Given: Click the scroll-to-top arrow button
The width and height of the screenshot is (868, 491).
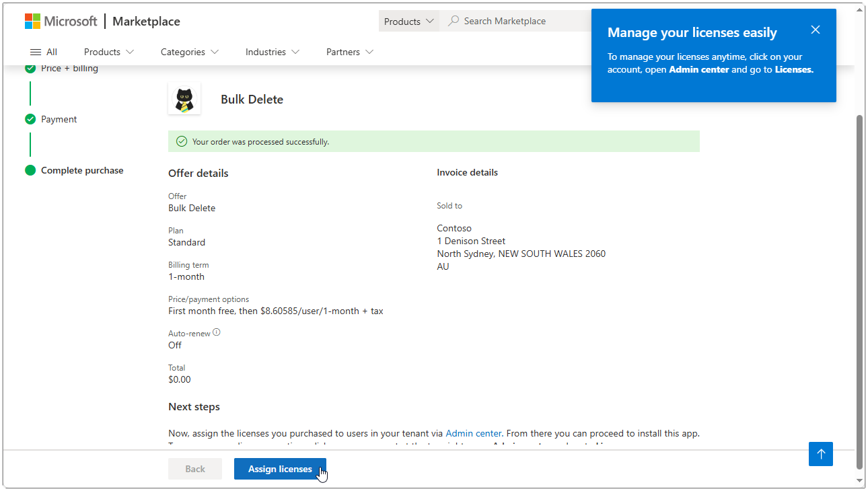Looking at the screenshot, I should pyautogui.click(x=820, y=454).
